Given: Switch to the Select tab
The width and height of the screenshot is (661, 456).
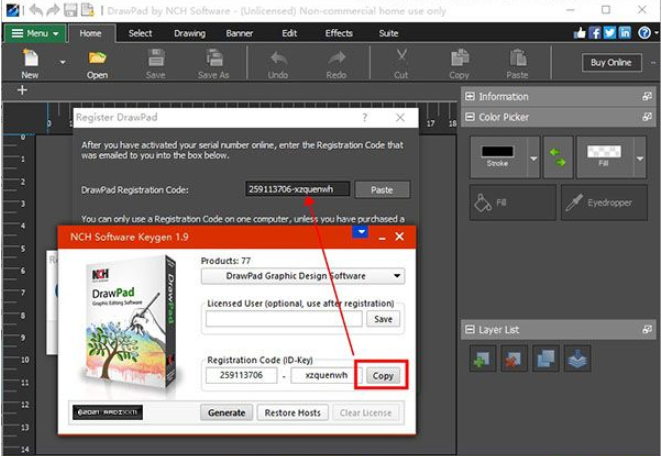Looking at the screenshot, I should [x=140, y=33].
